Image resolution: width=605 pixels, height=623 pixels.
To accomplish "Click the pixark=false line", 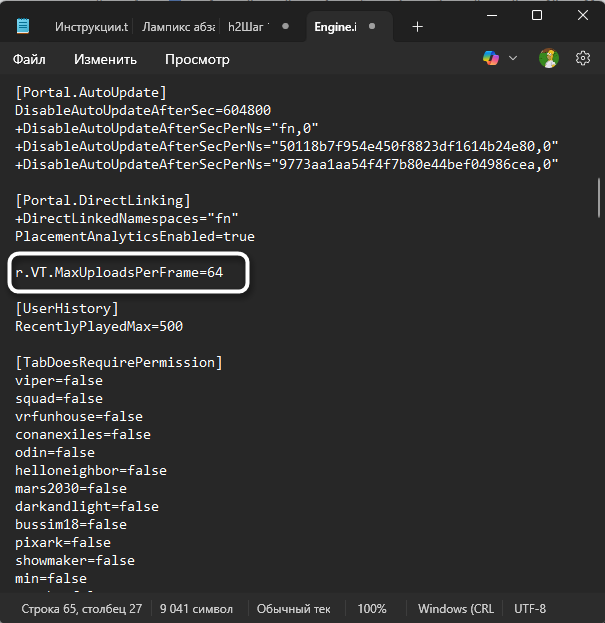I will [63, 542].
